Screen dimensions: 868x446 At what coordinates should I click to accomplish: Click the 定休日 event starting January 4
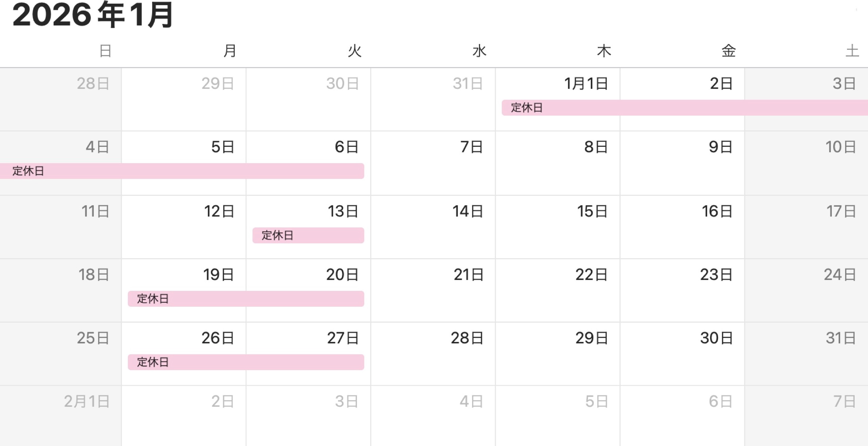[181, 171]
